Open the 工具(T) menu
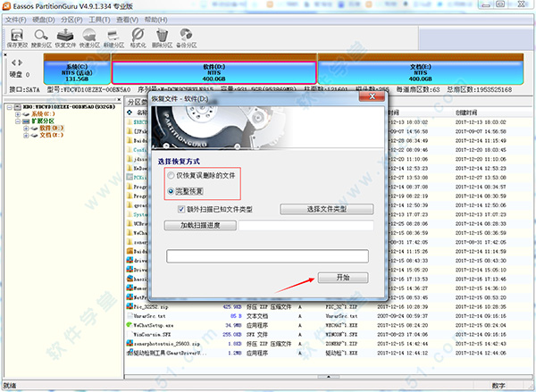536x392 pixels. pyautogui.click(x=99, y=20)
